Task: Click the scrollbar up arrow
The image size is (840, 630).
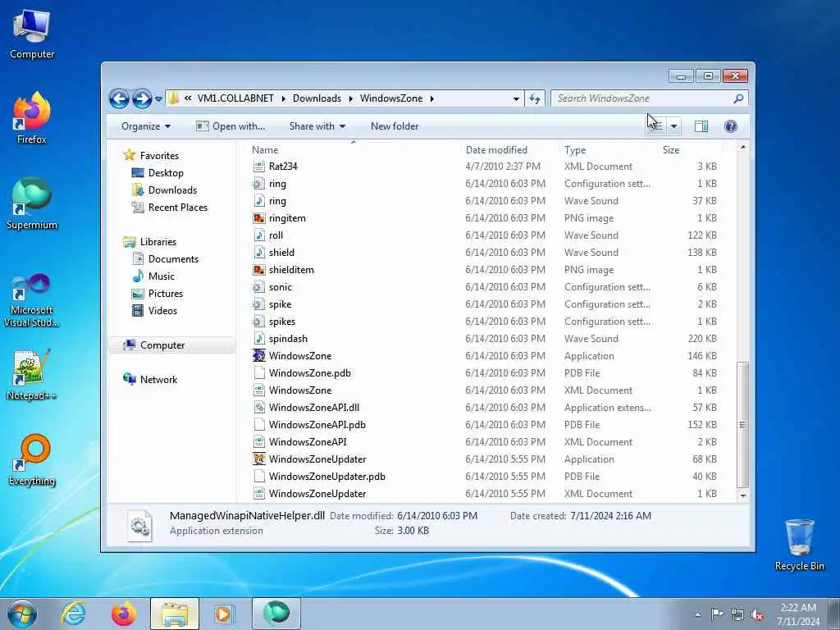Action: [742, 147]
